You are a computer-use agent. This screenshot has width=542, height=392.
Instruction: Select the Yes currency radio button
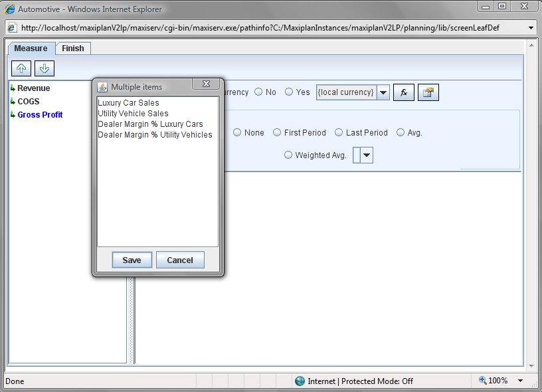coord(289,92)
